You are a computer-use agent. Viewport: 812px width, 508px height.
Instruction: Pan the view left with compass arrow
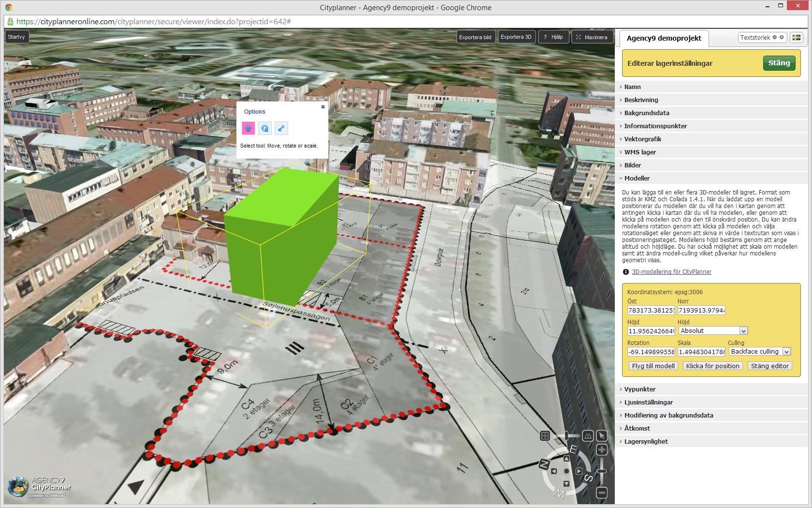pyautogui.click(x=554, y=471)
